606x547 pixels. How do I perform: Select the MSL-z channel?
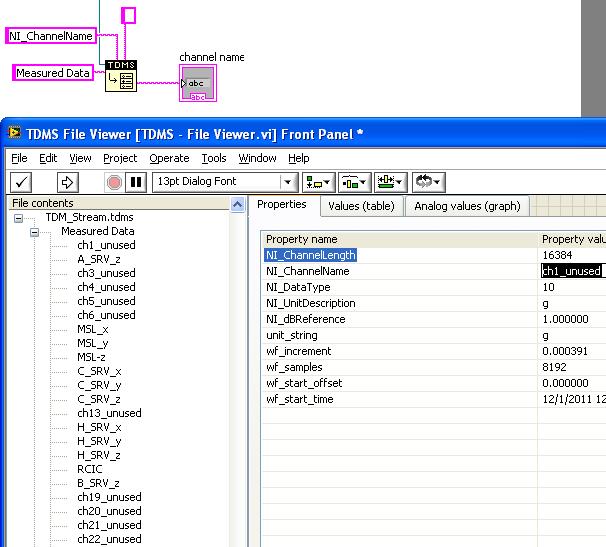point(91,357)
